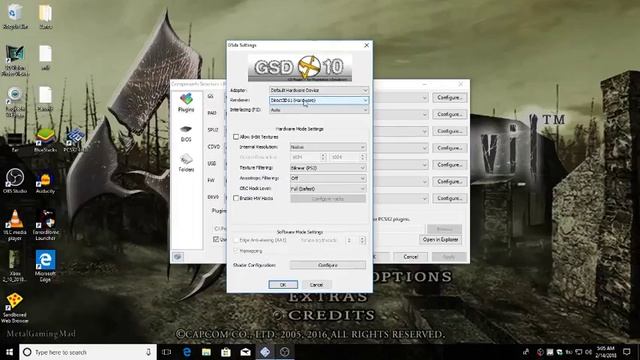
Task: Open the Plugins section in Components Selectors
Action: (186, 102)
